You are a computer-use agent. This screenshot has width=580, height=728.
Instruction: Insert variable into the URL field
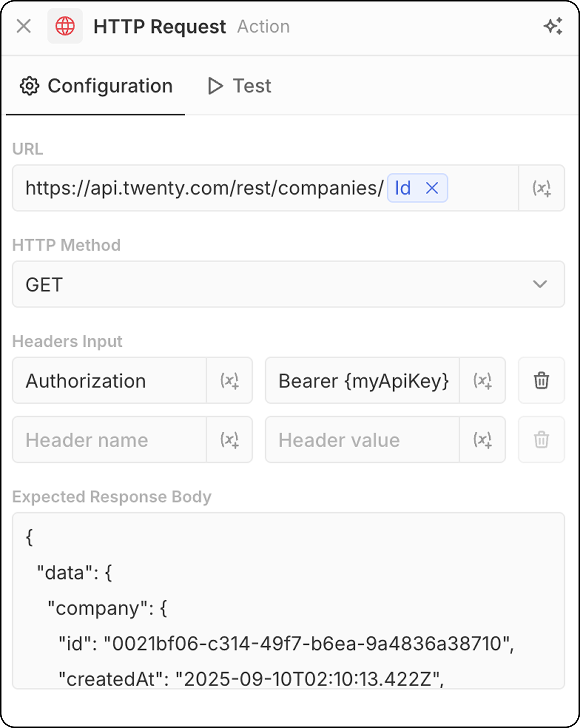click(542, 188)
